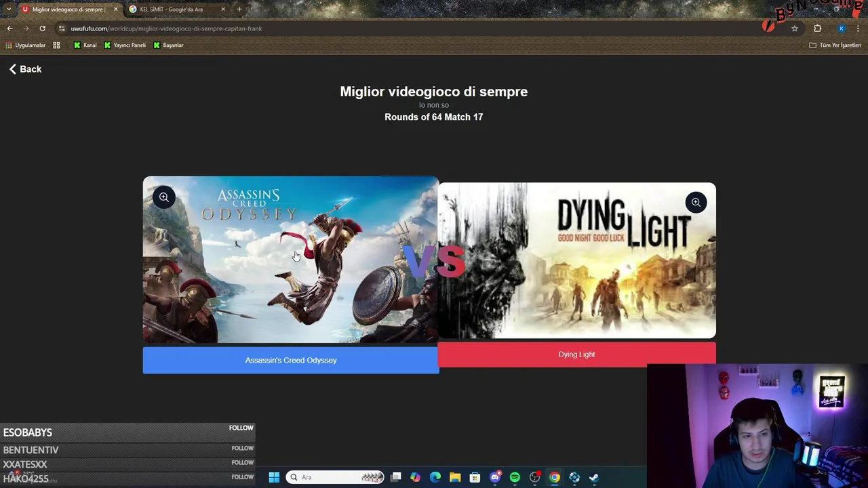
Task: Open File Explorer from the taskbar
Action: click(x=455, y=477)
